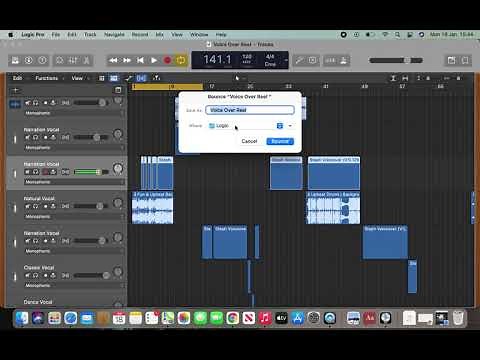Start playback with the Play button
The height and width of the screenshot is (360, 480).
(154, 60)
